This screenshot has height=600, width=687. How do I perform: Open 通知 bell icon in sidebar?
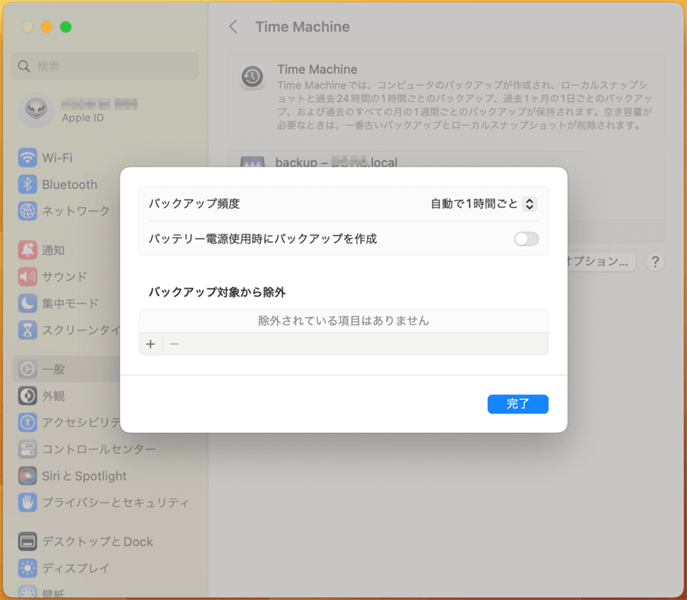(x=28, y=250)
